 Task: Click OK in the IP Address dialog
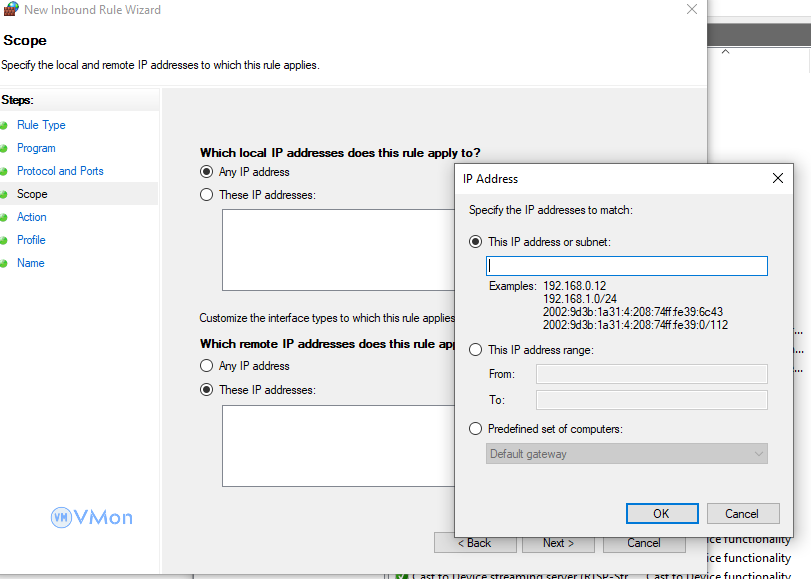pyautogui.click(x=661, y=513)
